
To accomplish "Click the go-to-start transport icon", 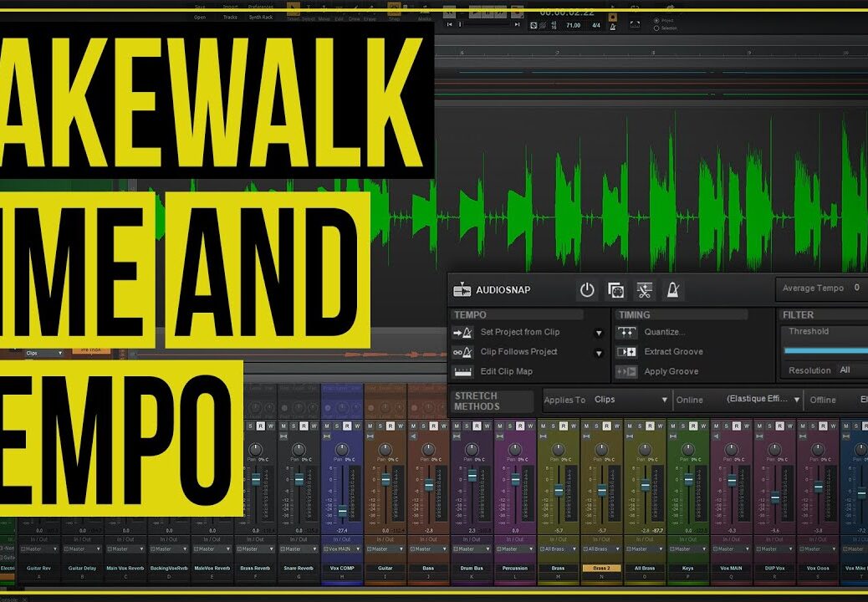I will point(450,24).
